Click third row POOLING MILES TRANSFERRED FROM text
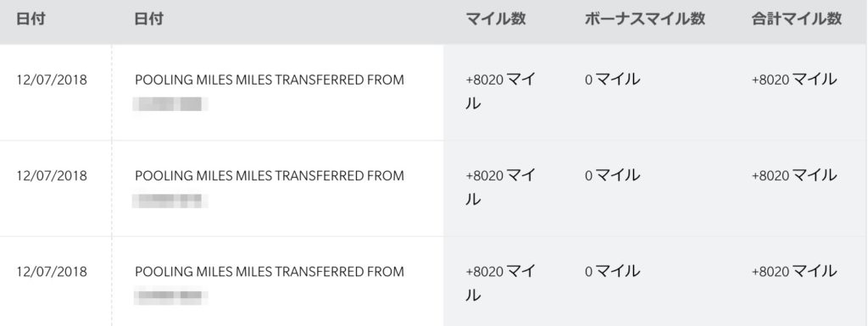 pyautogui.click(x=270, y=272)
